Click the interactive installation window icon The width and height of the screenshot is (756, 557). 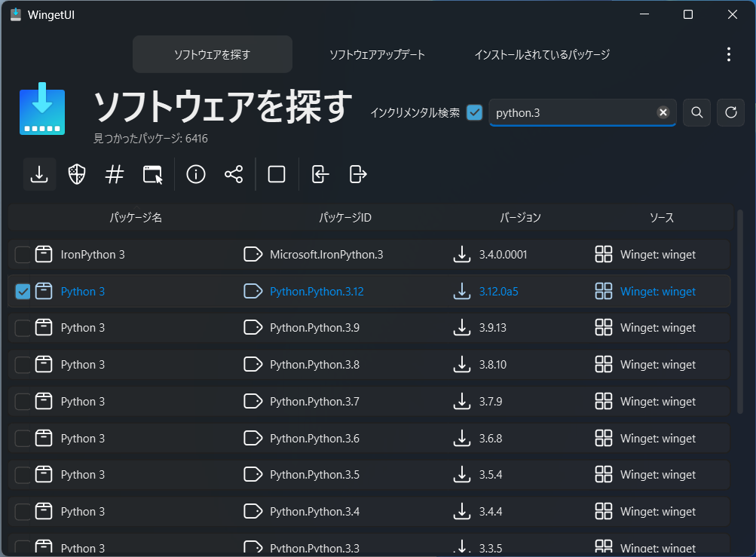pyautogui.click(x=152, y=174)
